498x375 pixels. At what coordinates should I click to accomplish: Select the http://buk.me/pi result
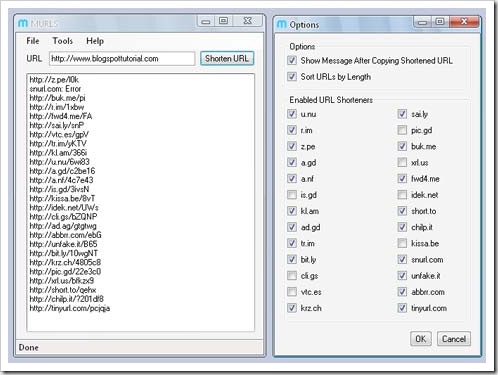click(x=57, y=98)
